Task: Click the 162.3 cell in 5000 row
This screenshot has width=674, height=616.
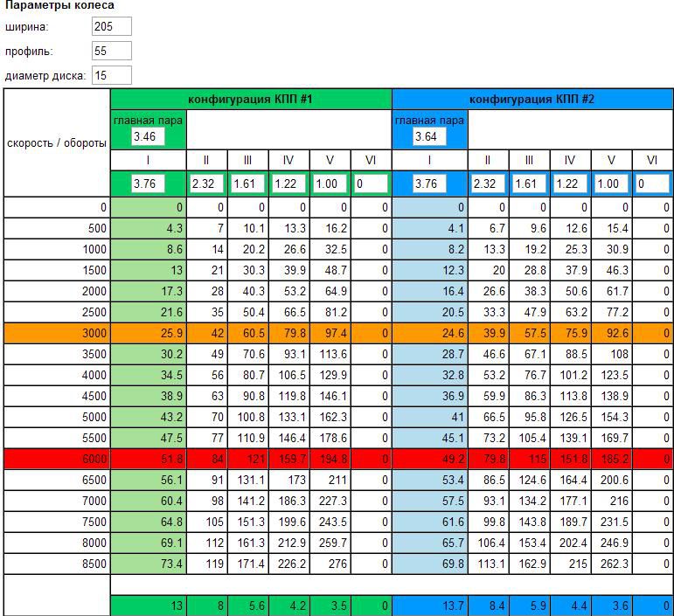Action: click(330, 417)
